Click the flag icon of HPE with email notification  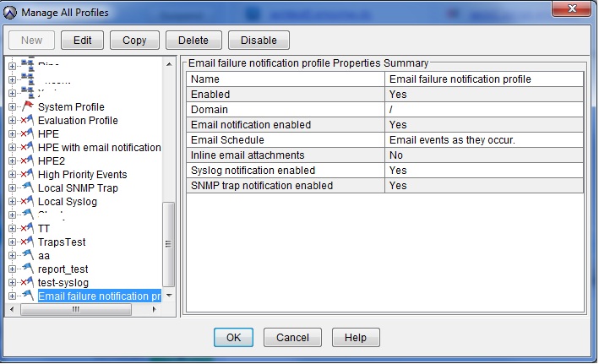(x=27, y=147)
